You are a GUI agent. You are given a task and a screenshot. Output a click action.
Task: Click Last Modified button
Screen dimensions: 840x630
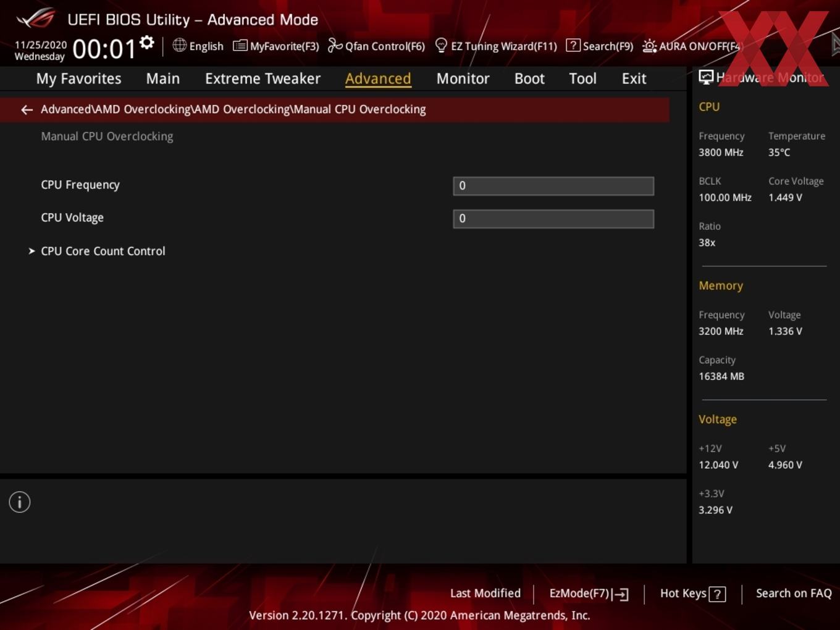[x=485, y=593]
